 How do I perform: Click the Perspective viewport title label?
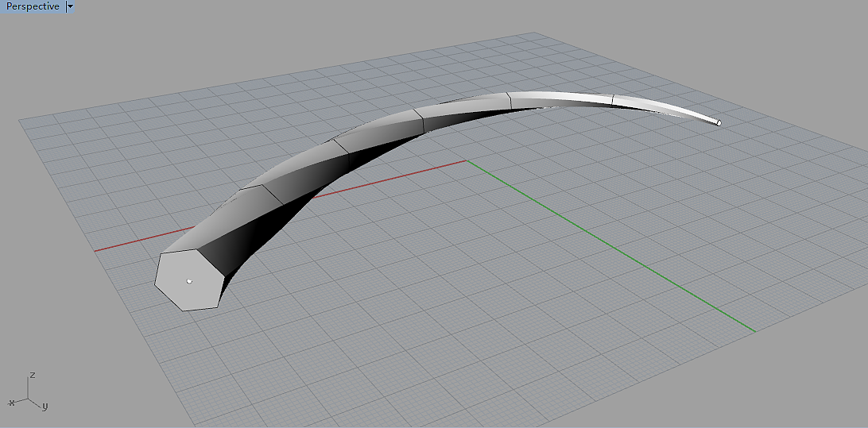32,6
